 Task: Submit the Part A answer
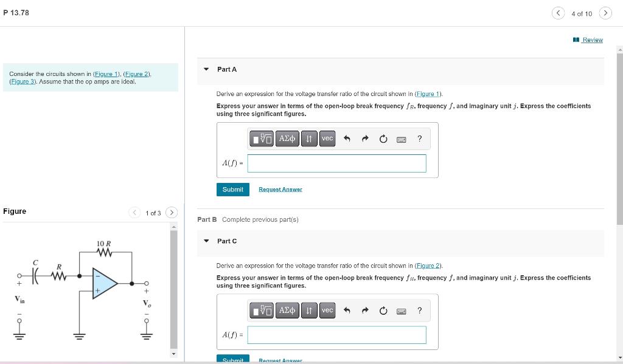pyautogui.click(x=233, y=190)
